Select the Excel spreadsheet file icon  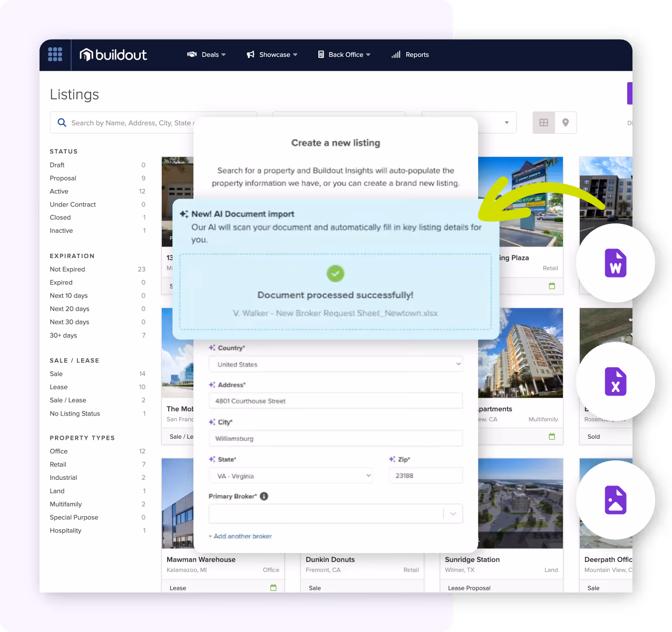pos(616,381)
